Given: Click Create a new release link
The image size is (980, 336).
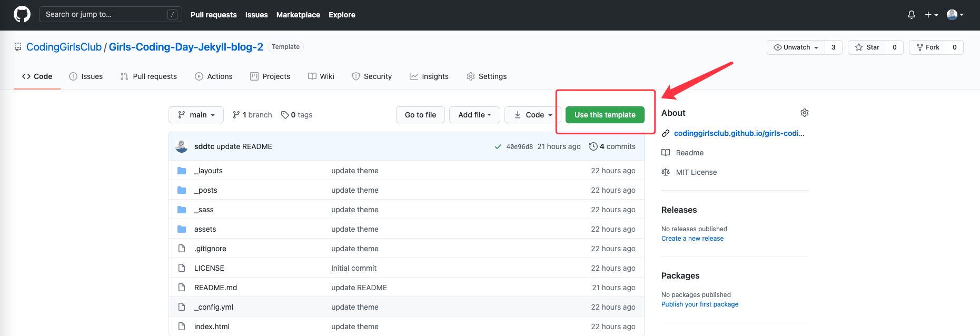Looking at the screenshot, I should (x=692, y=239).
